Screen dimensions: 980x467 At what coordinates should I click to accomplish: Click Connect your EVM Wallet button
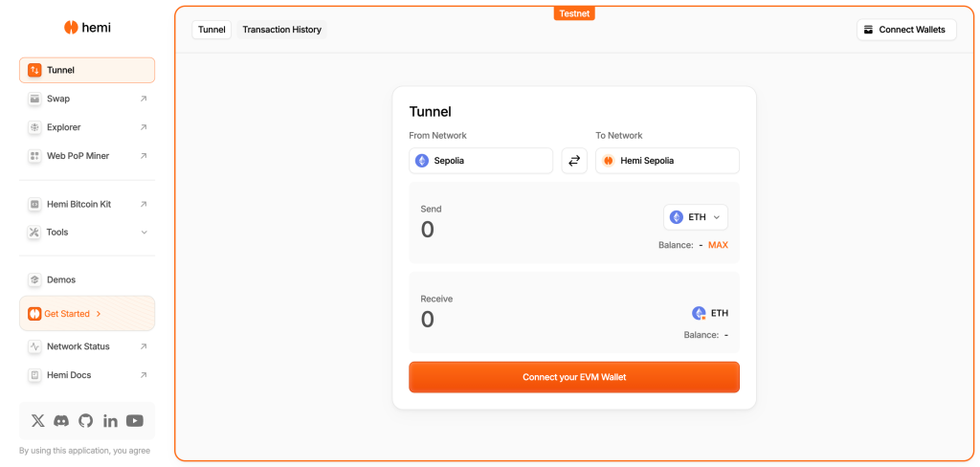click(574, 377)
